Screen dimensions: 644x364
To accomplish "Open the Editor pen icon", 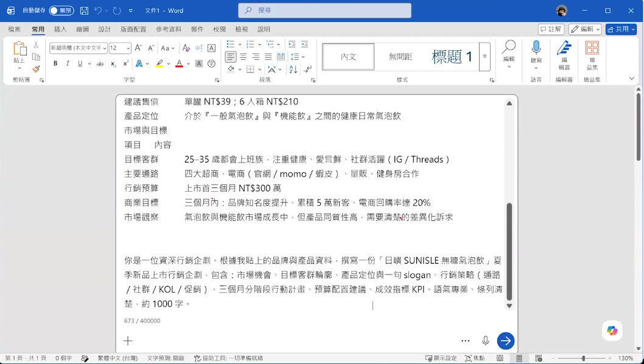I will pos(564,47).
